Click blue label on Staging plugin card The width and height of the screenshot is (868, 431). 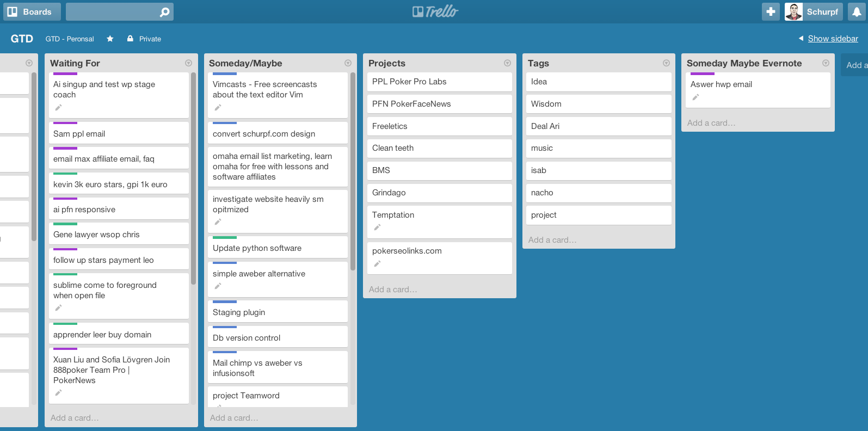[x=225, y=301]
